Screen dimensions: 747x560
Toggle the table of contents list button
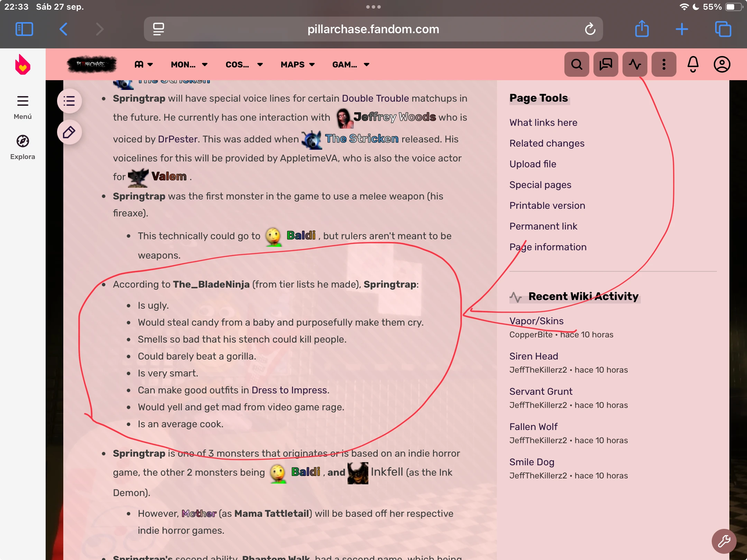(69, 101)
